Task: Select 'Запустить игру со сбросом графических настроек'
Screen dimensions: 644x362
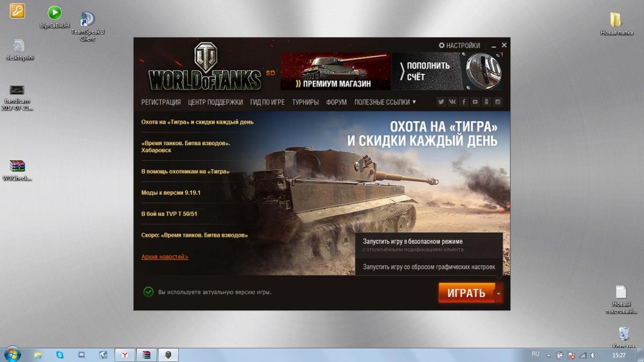Action: tap(429, 267)
